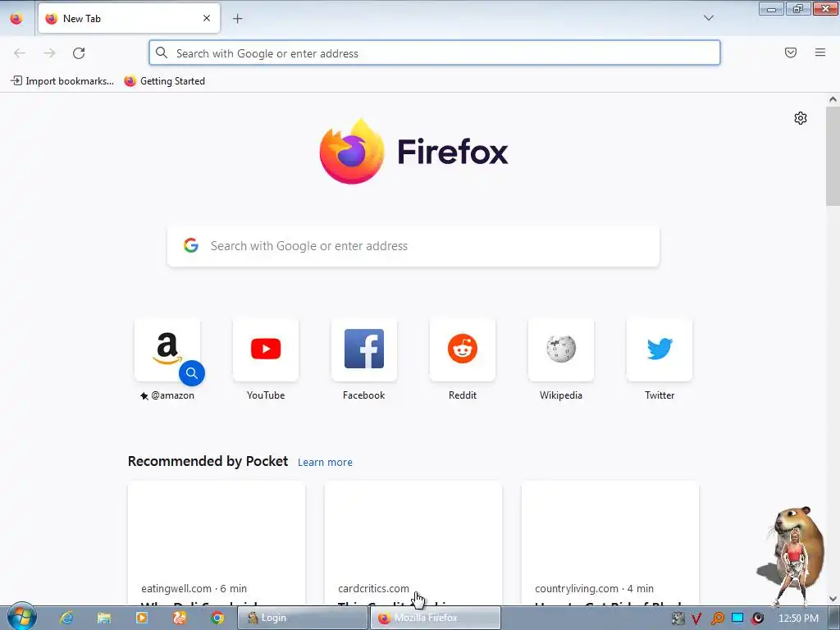Open the Save to Pocket button

790,52
